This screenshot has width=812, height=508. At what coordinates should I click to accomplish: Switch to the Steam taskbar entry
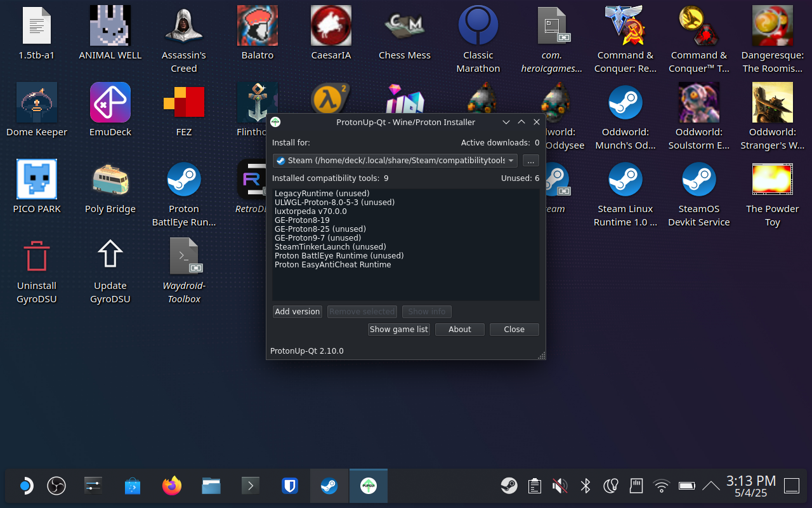pyautogui.click(x=329, y=486)
